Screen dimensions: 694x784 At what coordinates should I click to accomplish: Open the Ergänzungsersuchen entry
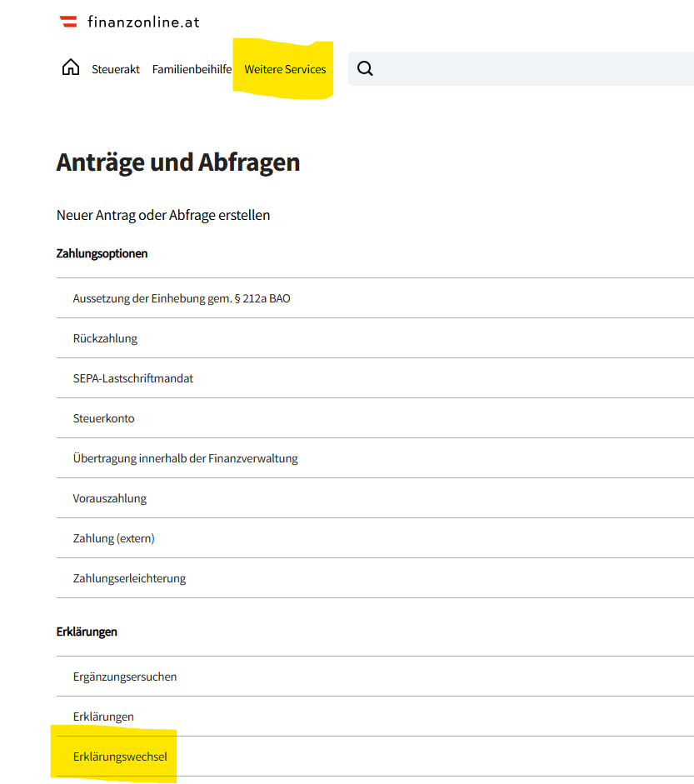pyautogui.click(x=125, y=677)
